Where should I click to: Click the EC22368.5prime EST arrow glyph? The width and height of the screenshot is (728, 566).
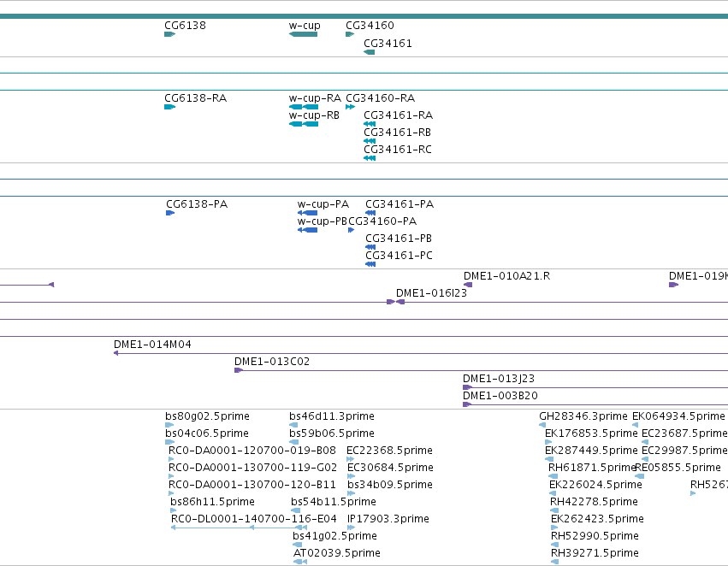pos(350,459)
